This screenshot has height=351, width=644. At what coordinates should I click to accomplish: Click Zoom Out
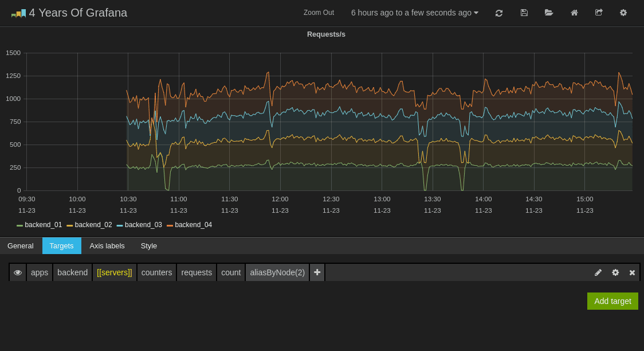tap(319, 13)
